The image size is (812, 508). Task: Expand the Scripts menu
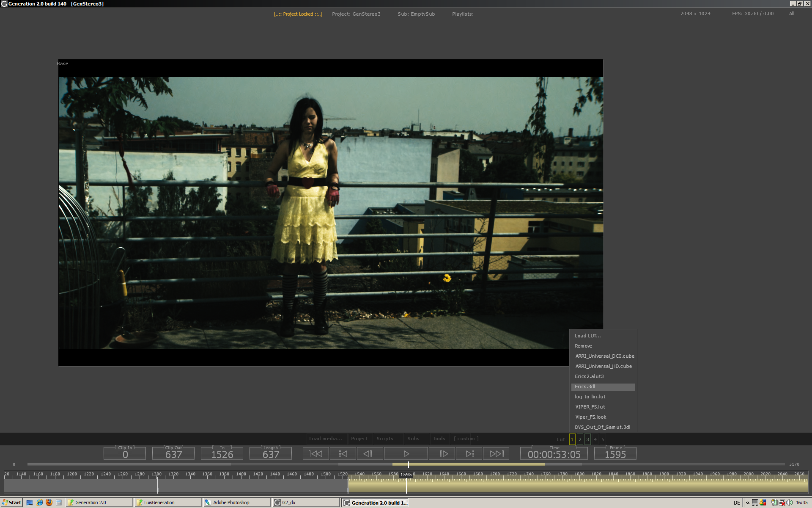tap(385, 439)
